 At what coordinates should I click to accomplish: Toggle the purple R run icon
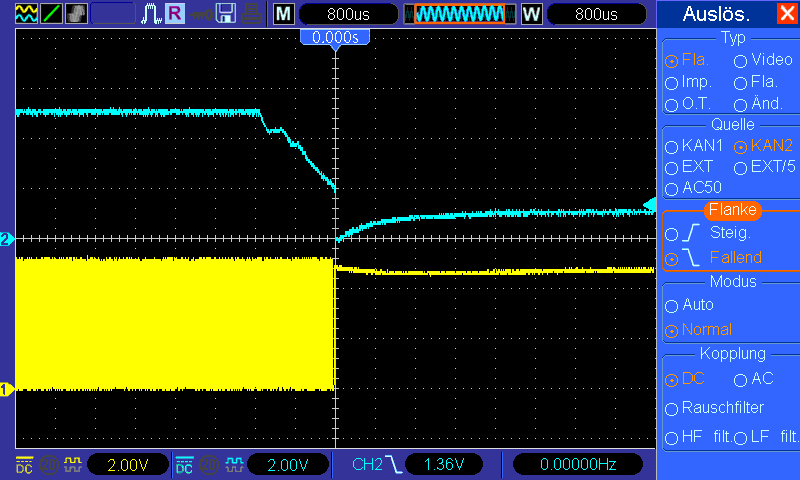[175, 14]
